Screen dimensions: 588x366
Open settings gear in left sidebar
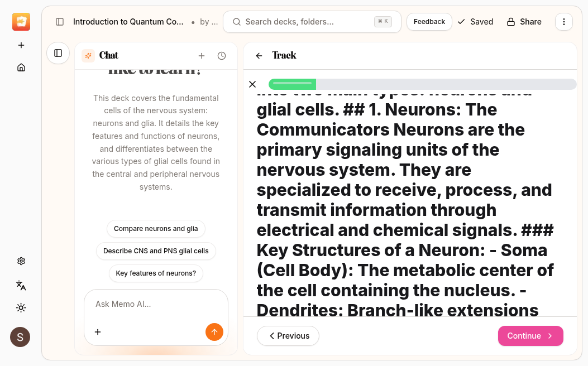coord(21,261)
